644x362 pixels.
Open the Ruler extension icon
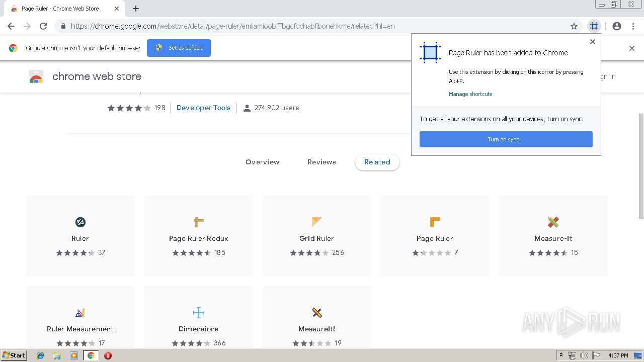pos(80,222)
